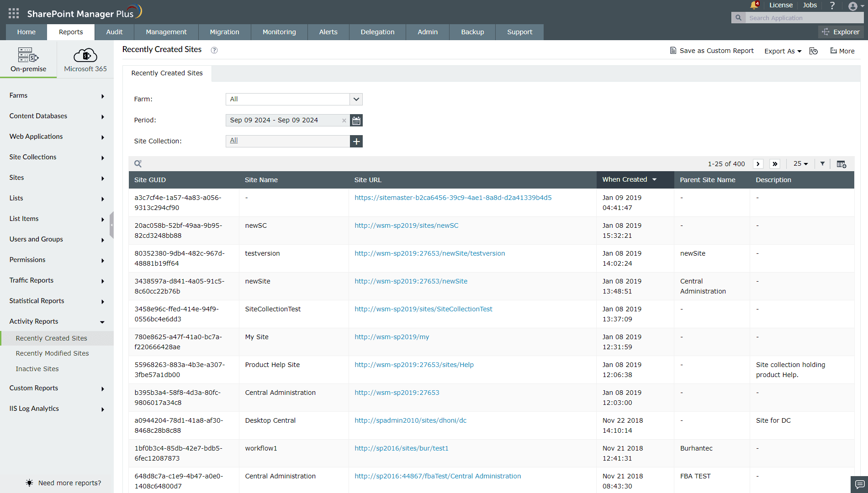Open the schedule report icon
The width and height of the screenshot is (868, 493).
click(x=814, y=51)
